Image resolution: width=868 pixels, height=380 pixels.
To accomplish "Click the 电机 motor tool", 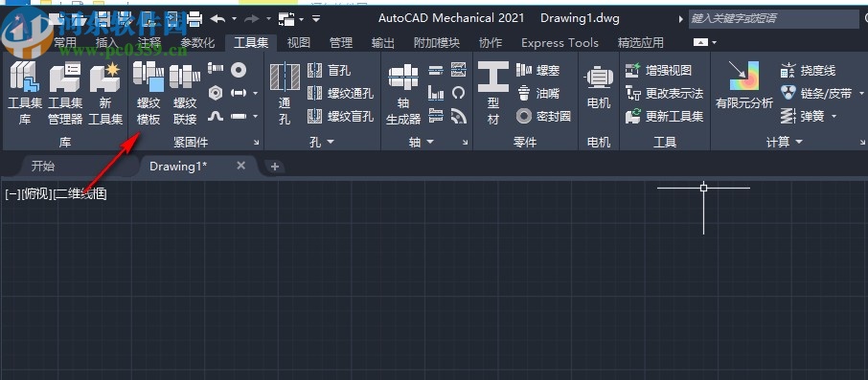I will pos(599,87).
